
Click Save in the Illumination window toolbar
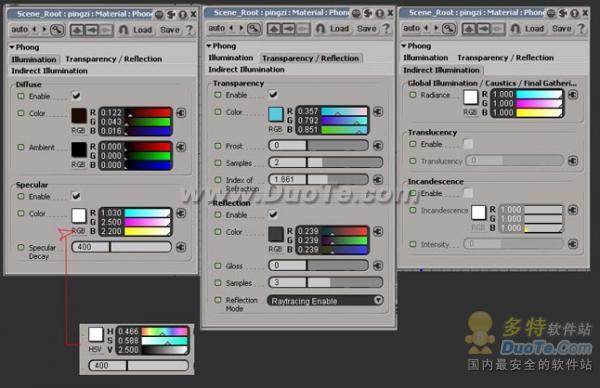pos(170,30)
